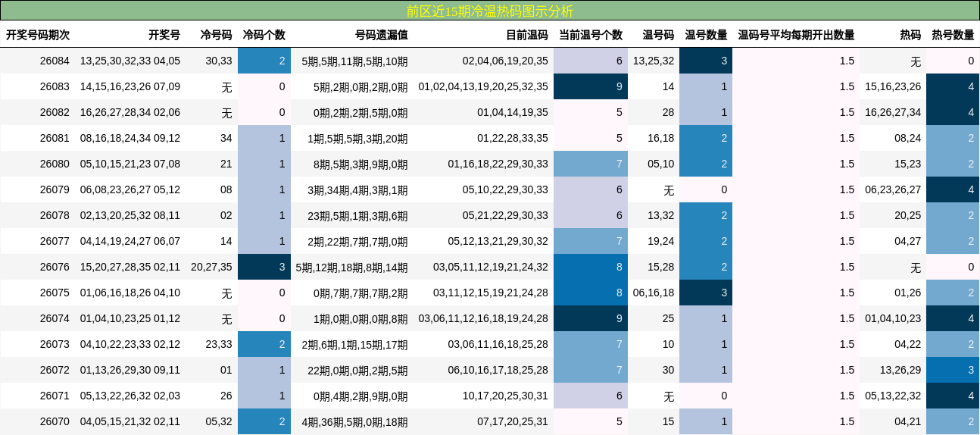Select draw period cell 26078
The height and width of the screenshot is (435, 980).
point(55,215)
